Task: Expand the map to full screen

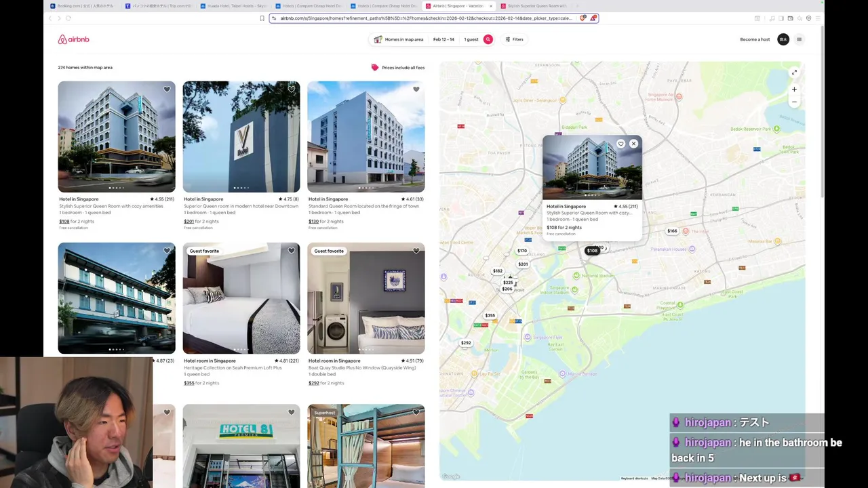Action: click(794, 73)
